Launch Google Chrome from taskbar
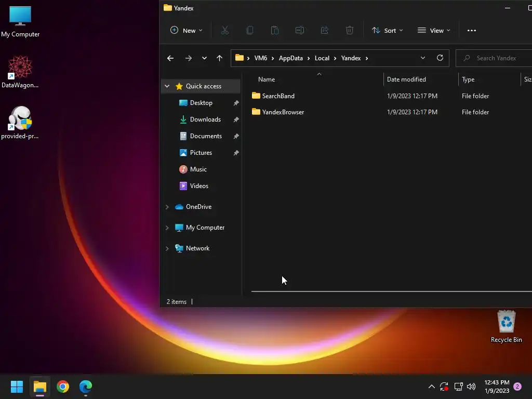This screenshot has width=532, height=399. (x=63, y=387)
